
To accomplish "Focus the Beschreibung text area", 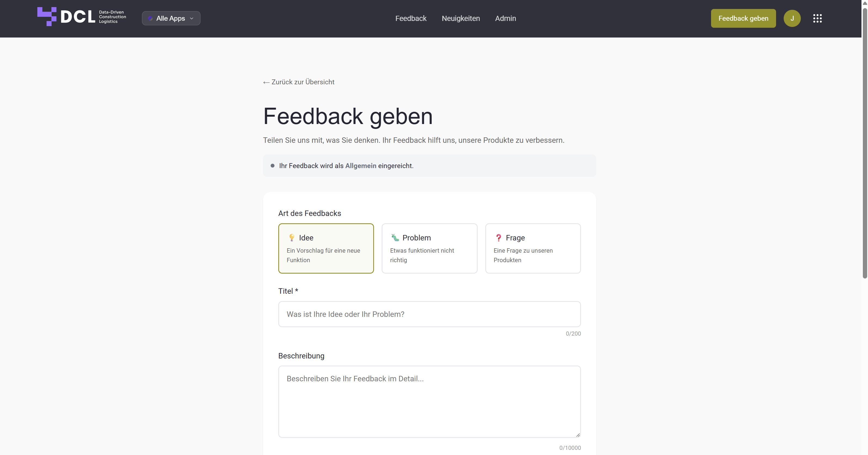I will (x=429, y=401).
